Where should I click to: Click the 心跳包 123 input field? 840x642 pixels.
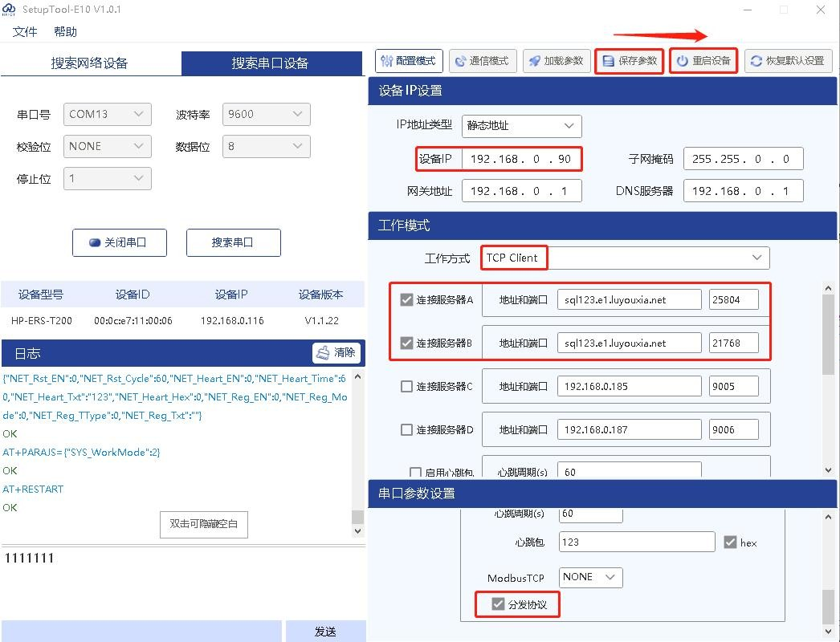click(637, 542)
